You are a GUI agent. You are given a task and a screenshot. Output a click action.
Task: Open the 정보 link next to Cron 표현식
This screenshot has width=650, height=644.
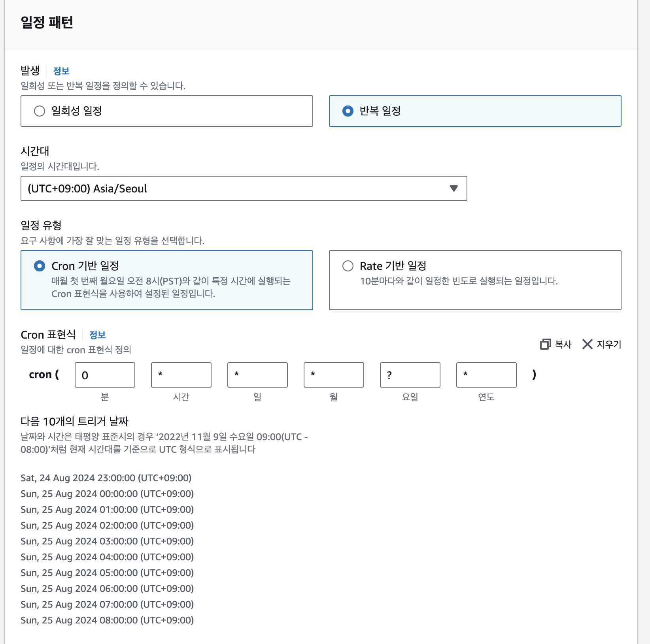click(97, 335)
